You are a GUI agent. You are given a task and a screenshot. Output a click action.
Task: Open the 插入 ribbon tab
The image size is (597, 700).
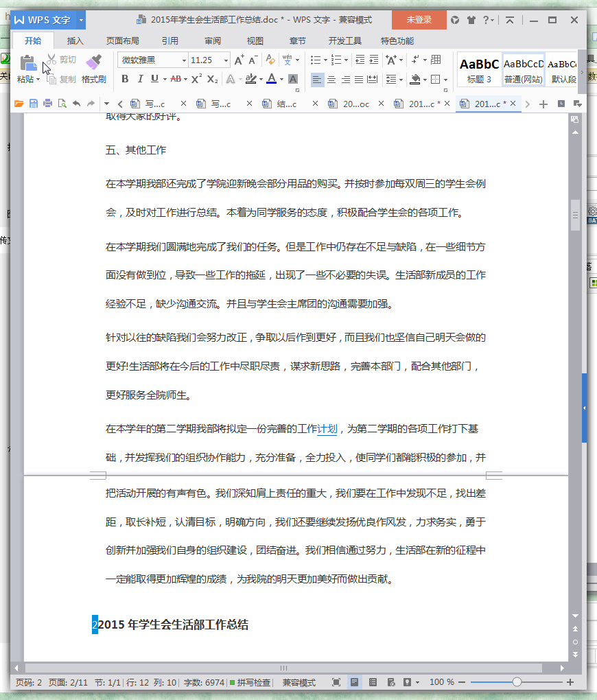75,40
